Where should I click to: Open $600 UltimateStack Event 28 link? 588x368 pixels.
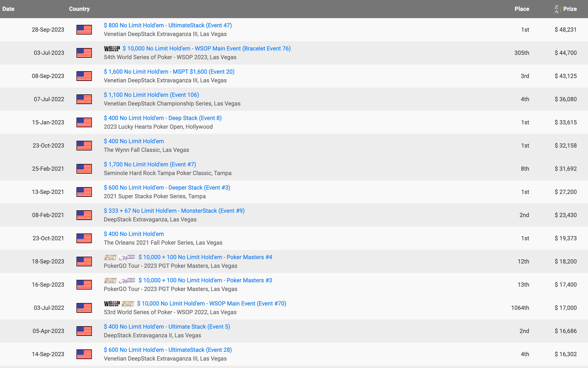coord(168,350)
